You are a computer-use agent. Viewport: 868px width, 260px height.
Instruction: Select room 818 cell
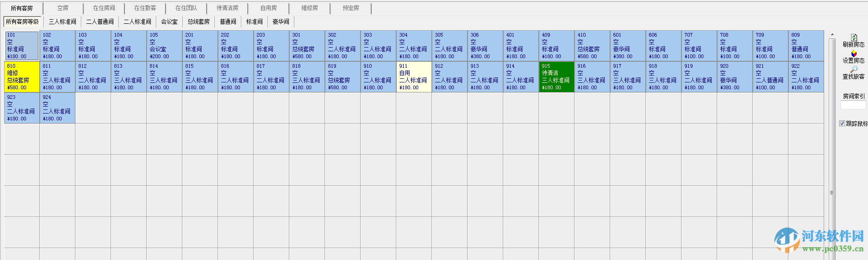(x=307, y=77)
